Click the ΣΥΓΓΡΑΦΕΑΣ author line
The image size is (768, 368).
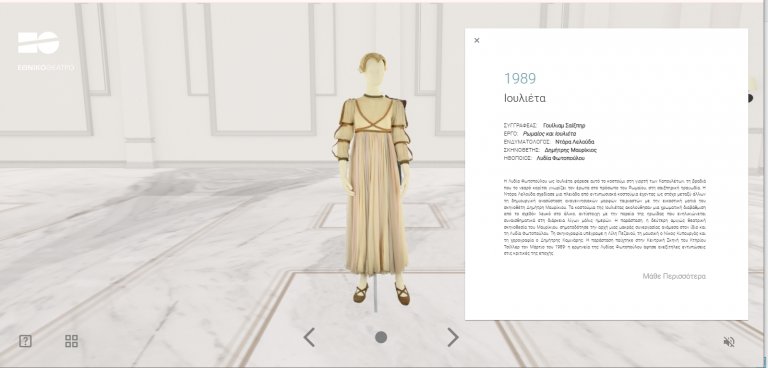[x=544, y=125]
